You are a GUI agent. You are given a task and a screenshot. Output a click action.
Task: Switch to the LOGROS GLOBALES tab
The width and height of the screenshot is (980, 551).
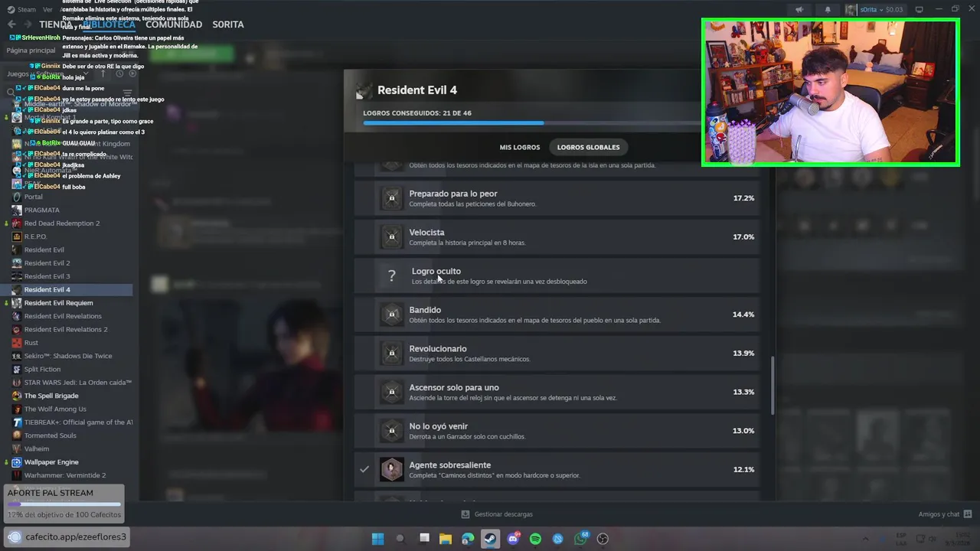pyautogui.click(x=589, y=147)
